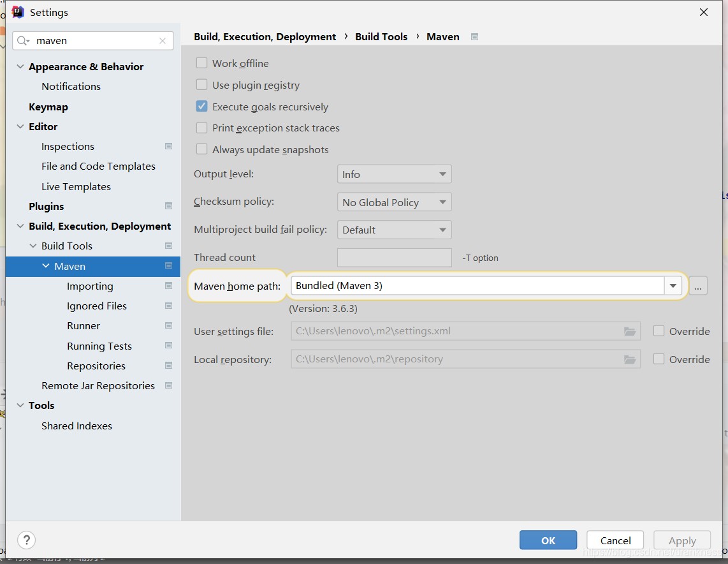
Task: Click the Local repository path field
Action: [466, 359]
